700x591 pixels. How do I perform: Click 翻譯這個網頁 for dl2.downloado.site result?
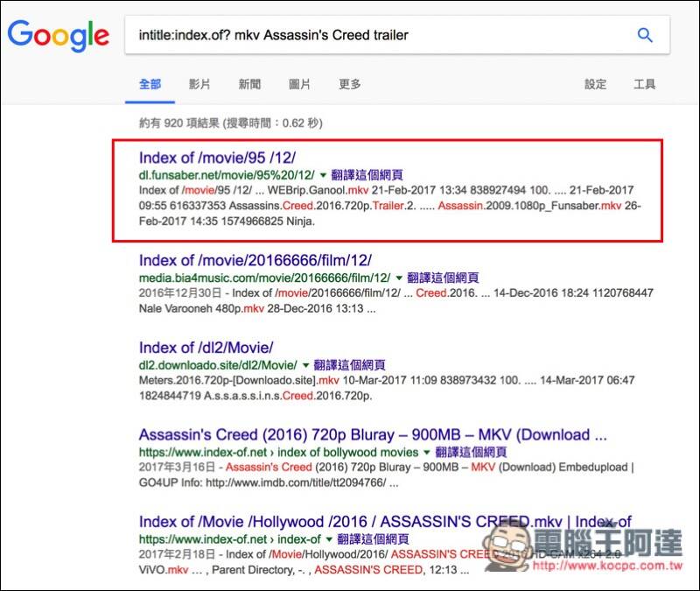point(349,365)
